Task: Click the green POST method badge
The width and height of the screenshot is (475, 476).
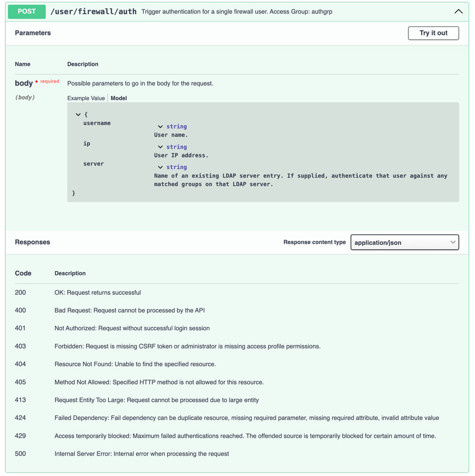Action: (27, 11)
